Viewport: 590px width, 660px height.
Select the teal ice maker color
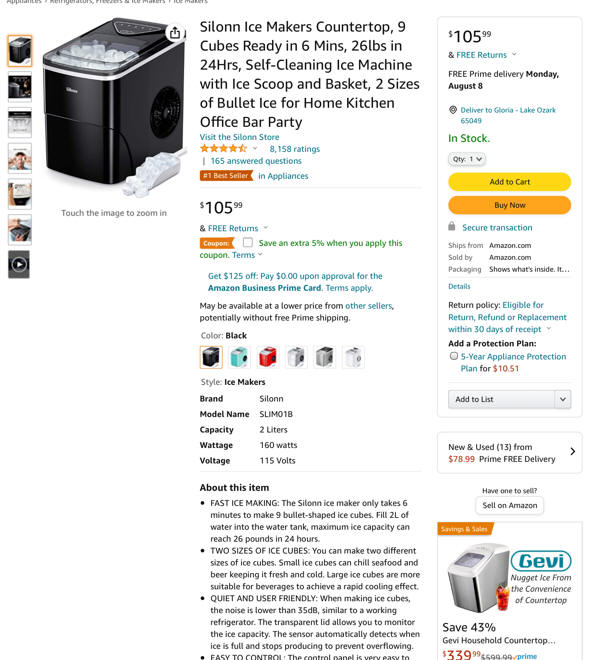pos(239,357)
